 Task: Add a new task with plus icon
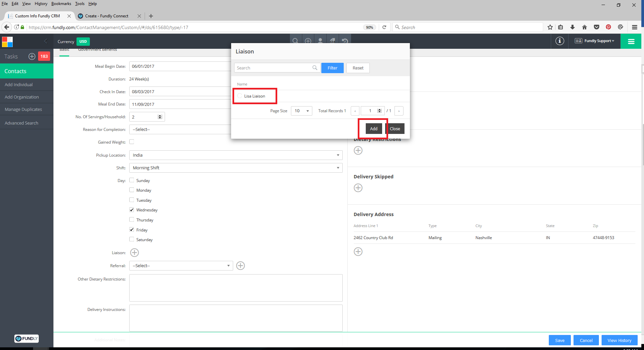click(x=32, y=56)
